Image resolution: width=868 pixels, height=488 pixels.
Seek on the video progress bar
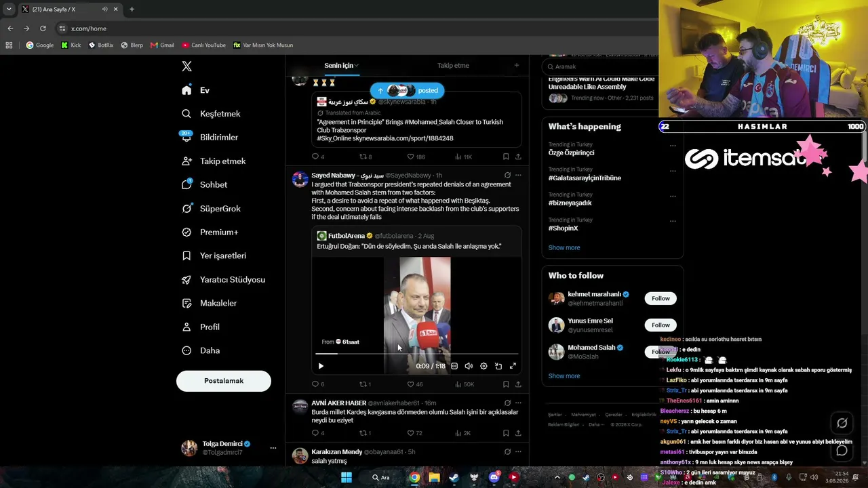click(x=416, y=354)
